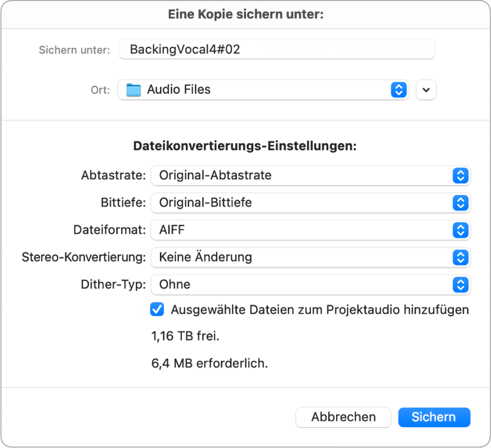Screen dimensions: 491x448
Task: Click the Stereo-Konvertierung chevron icon
Action: tap(462, 257)
